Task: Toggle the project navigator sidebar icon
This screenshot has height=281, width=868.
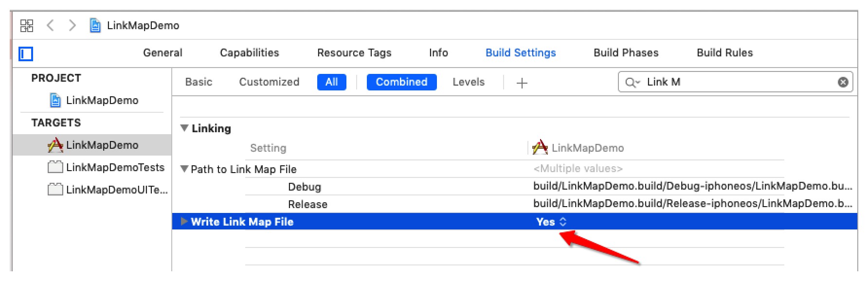Action: tap(26, 53)
